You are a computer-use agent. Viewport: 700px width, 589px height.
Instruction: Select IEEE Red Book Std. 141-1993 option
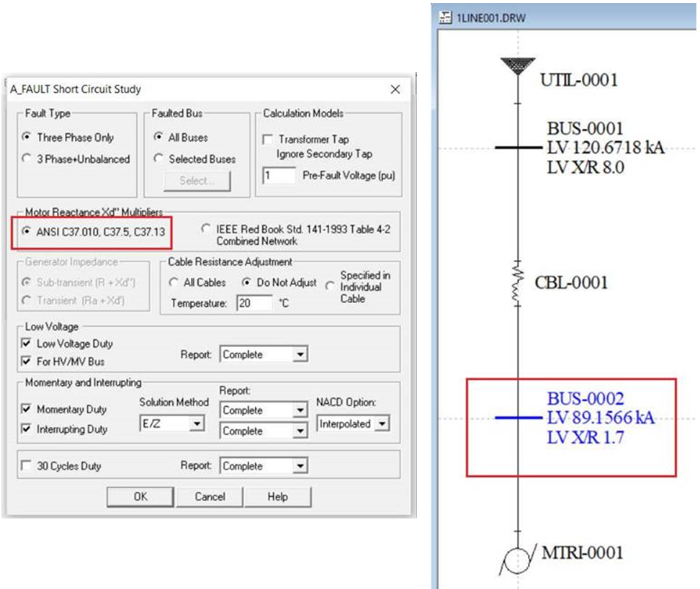[x=207, y=230]
